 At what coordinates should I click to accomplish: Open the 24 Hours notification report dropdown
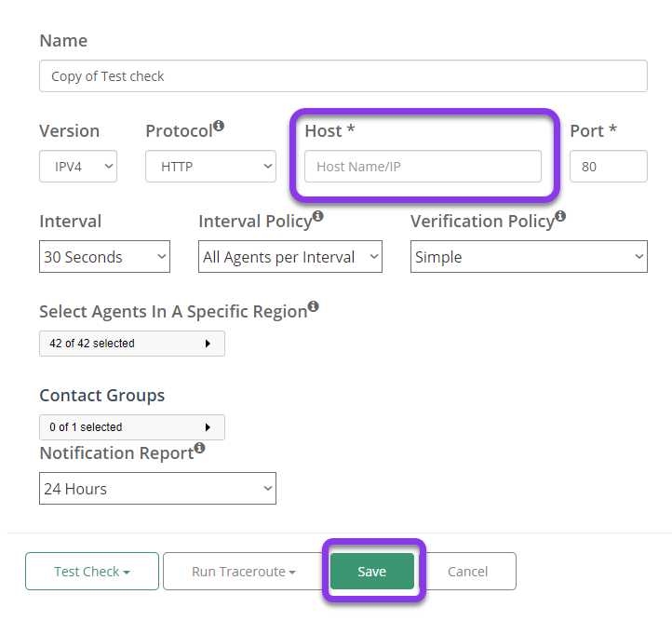pyautogui.click(x=157, y=489)
